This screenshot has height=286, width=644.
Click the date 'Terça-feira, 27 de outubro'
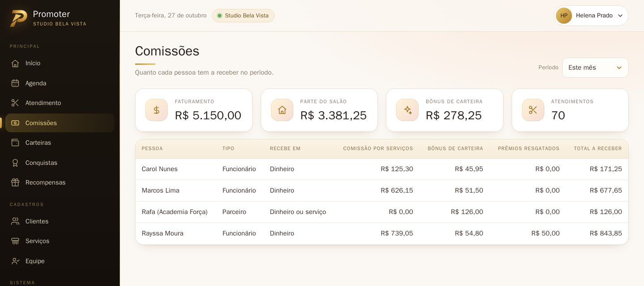click(x=171, y=16)
